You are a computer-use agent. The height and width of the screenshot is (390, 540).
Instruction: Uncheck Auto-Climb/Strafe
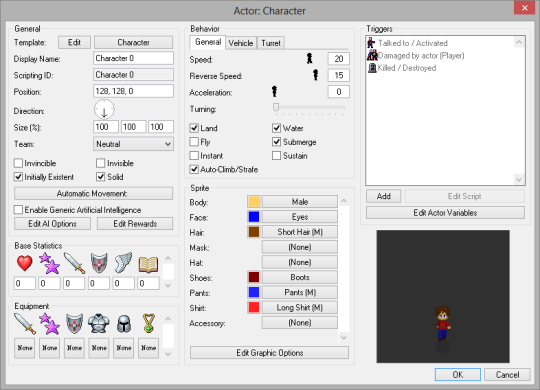[194, 170]
